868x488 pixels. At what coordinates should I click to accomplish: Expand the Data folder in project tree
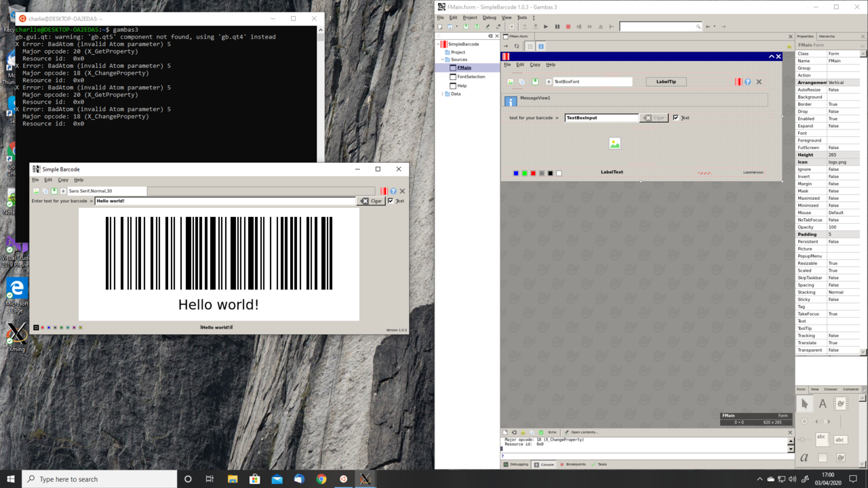443,94
